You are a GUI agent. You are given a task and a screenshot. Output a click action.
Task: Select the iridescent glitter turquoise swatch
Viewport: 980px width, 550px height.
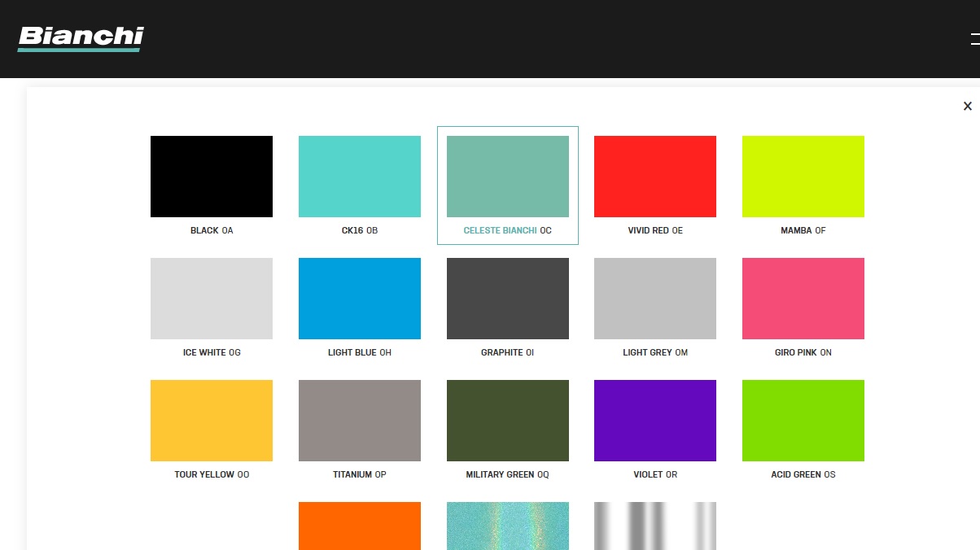508,526
